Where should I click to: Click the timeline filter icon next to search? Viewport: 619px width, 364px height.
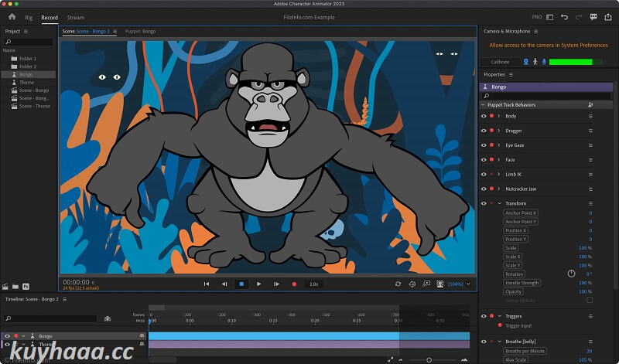(x=108, y=318)
